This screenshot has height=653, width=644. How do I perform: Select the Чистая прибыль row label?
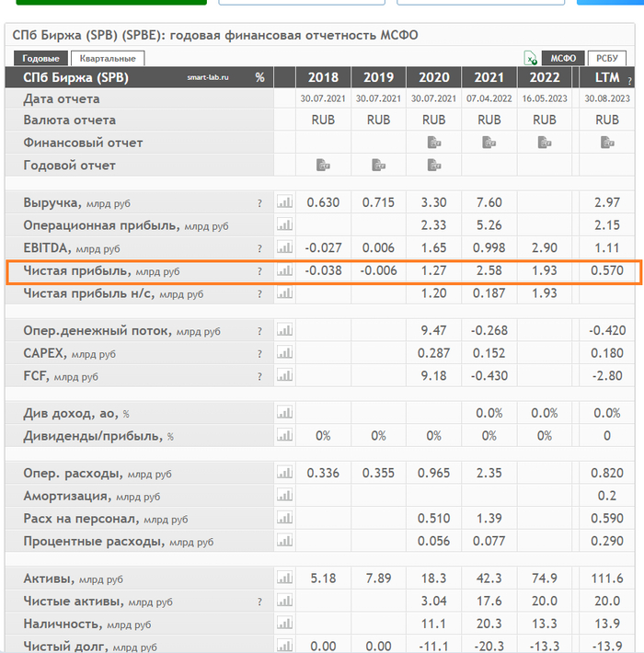click(101, 271)
